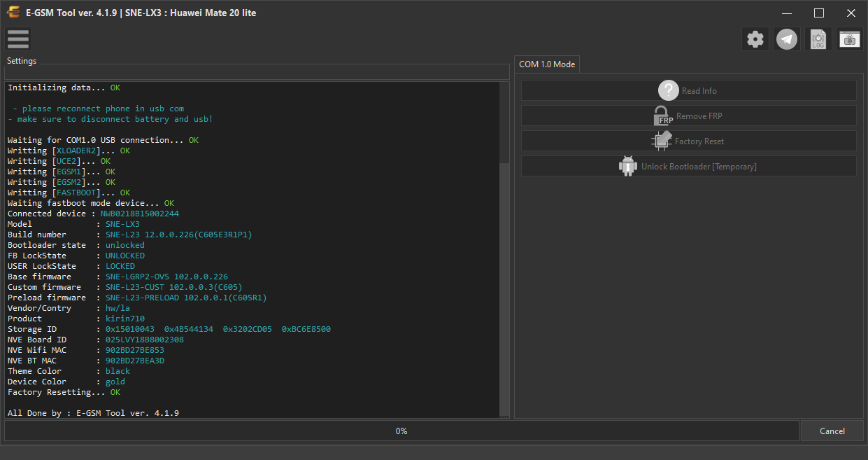
Task: Click the Read Info question mark icon
Action: (x=669, y=90)
